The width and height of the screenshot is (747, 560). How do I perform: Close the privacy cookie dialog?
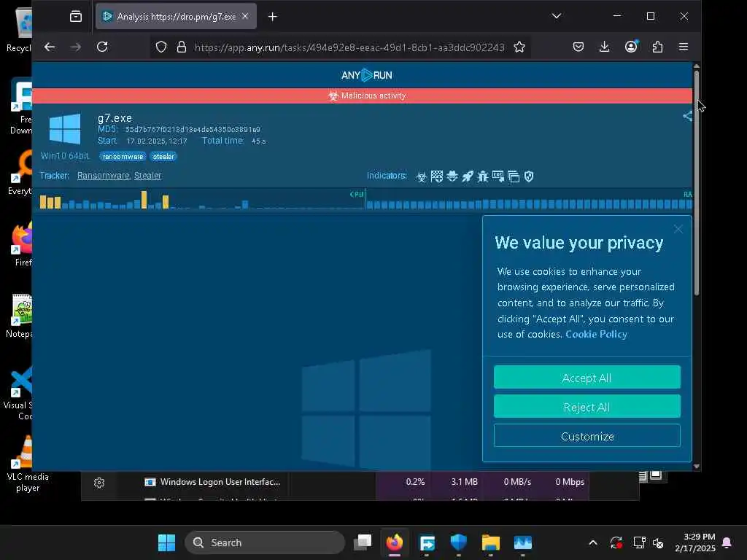[678, 230]
